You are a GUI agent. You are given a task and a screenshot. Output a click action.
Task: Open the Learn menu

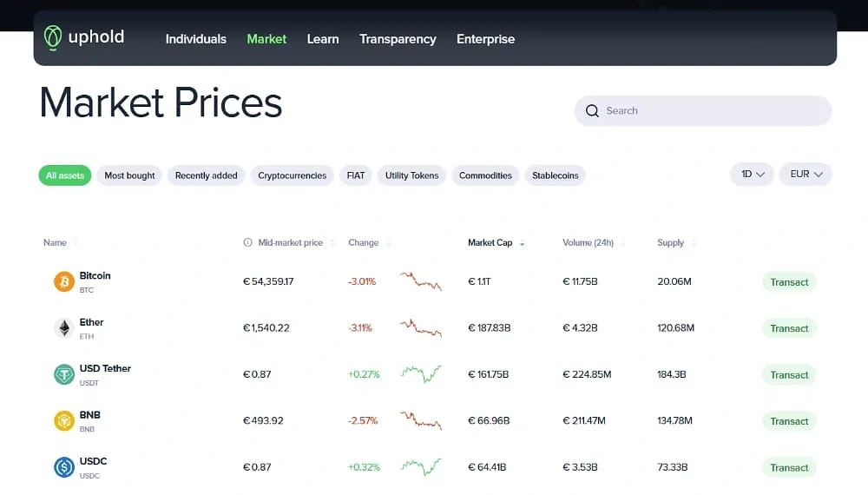coord(323,39)
